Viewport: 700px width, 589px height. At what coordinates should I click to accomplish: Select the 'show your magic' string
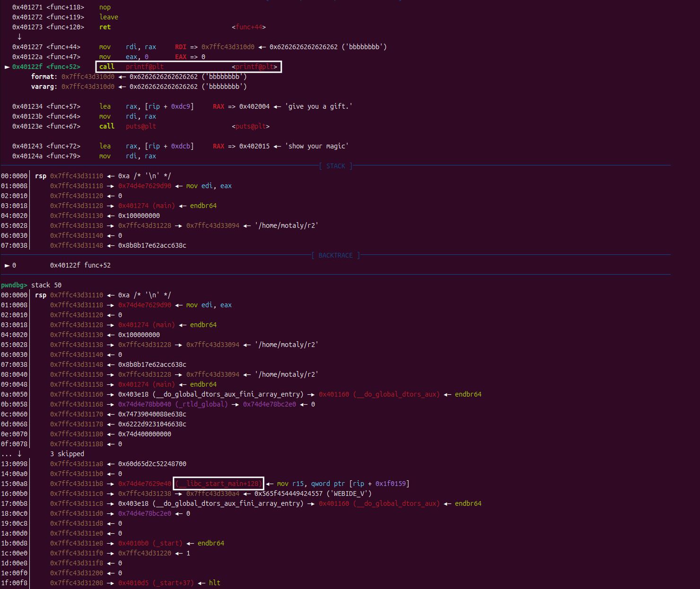(316, 146)
